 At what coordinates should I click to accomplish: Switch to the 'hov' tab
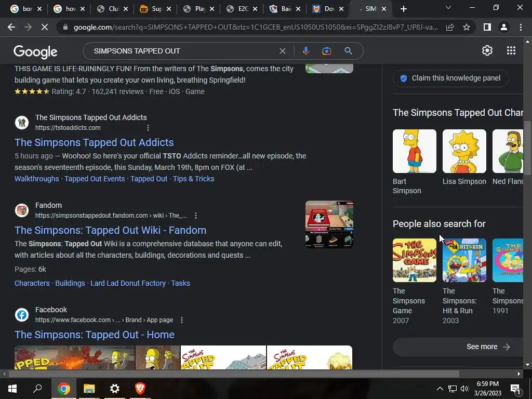pyautogui.click(x=65, y=9)
